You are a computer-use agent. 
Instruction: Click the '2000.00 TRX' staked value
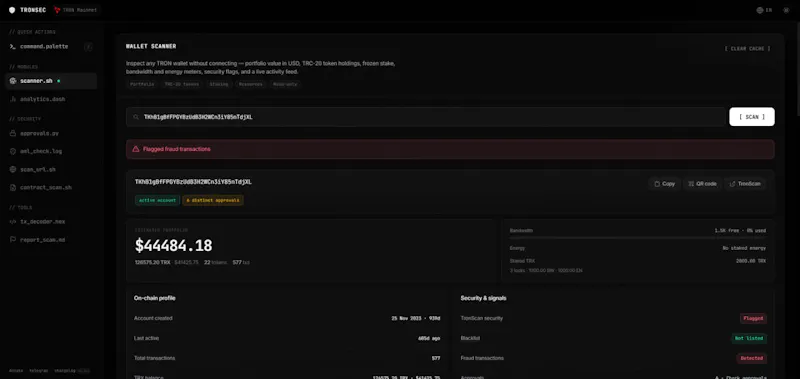point(751,260)
